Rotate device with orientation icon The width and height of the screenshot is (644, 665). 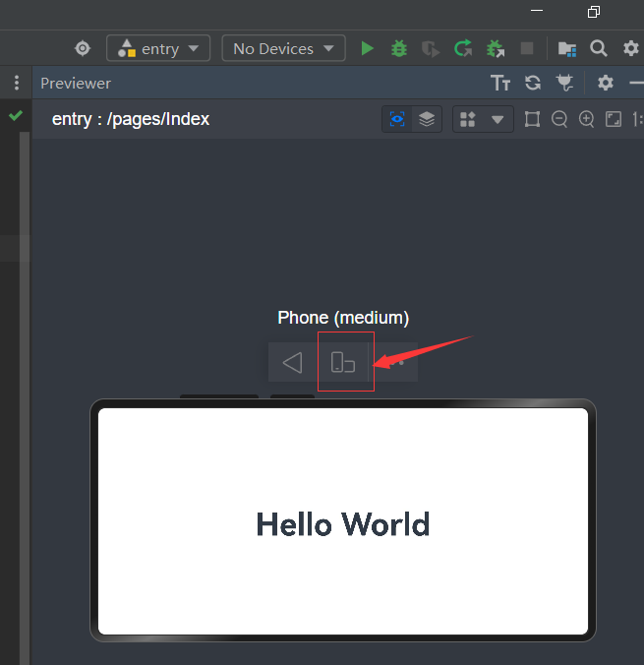[342, 362]
